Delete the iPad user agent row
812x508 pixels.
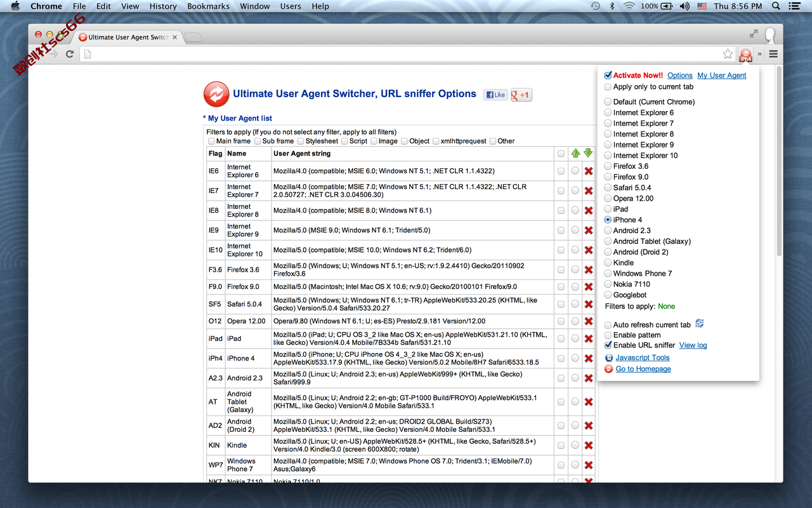coord(589,338)
